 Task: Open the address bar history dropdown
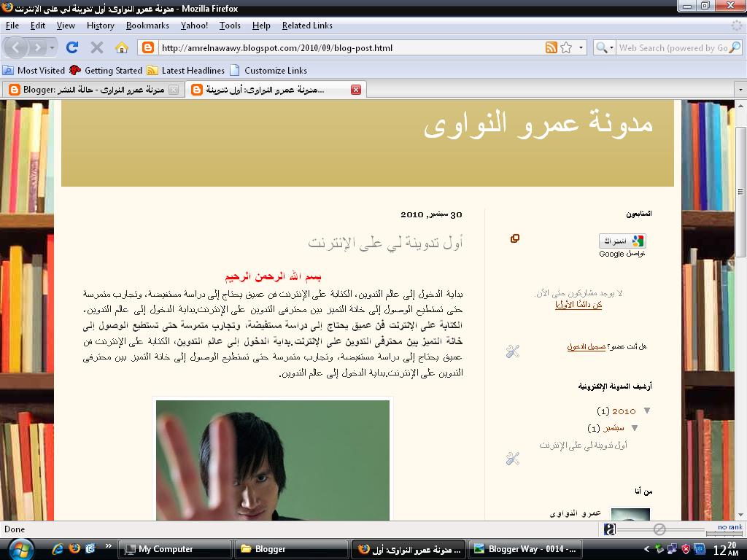(x=581, y=47)
